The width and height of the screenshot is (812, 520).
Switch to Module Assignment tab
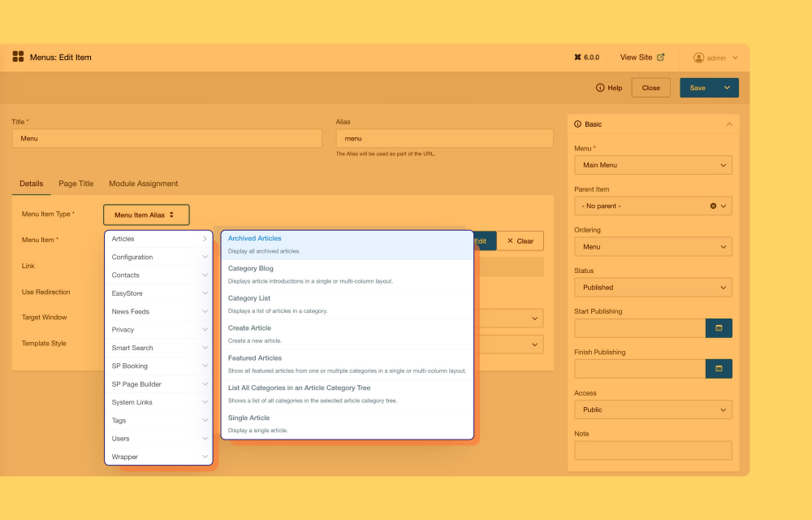click(143, 184)
